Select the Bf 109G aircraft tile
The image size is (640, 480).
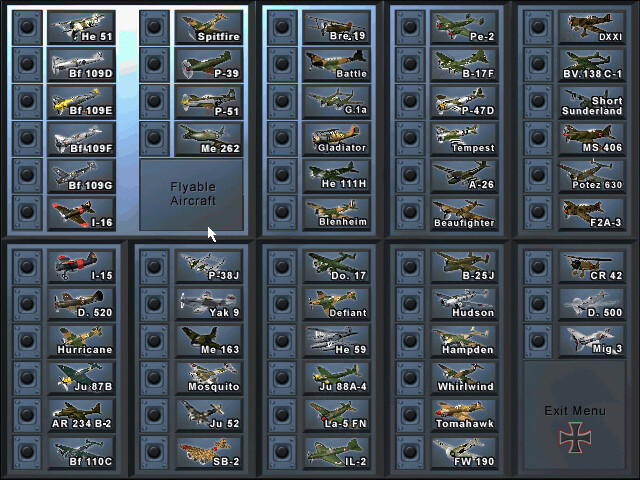81,176
